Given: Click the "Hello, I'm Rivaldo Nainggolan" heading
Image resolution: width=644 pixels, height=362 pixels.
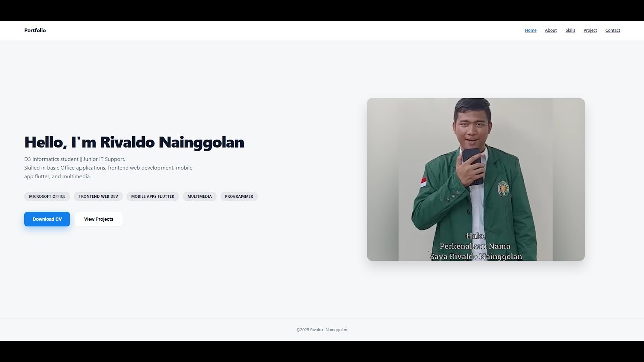Looking at the screenshot, I should point(134,142).
